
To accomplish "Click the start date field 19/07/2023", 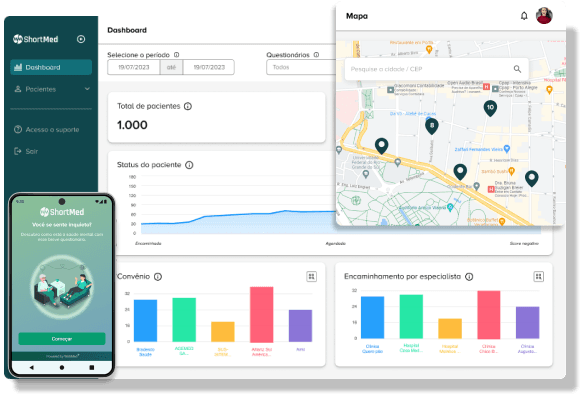I will [134, 67].
